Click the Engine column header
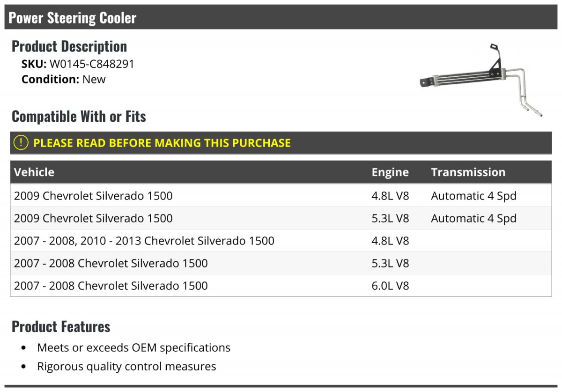 (x=390, y=172)
